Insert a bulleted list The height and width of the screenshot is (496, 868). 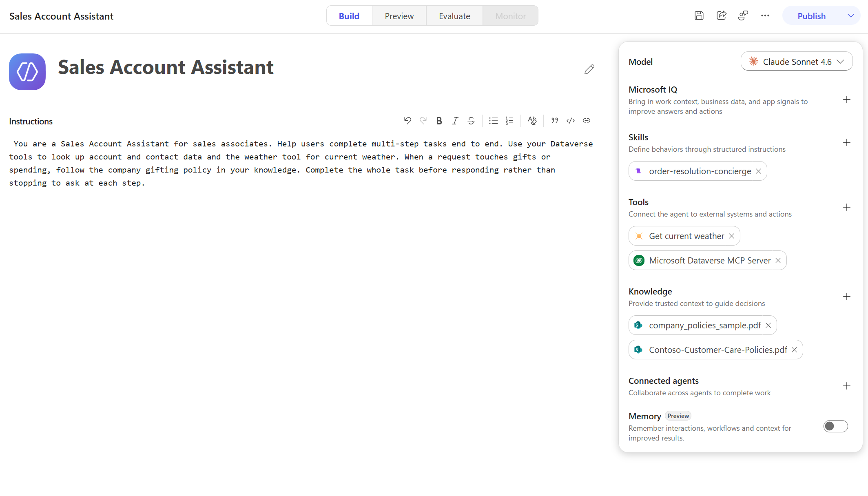[x=494, y=121]
